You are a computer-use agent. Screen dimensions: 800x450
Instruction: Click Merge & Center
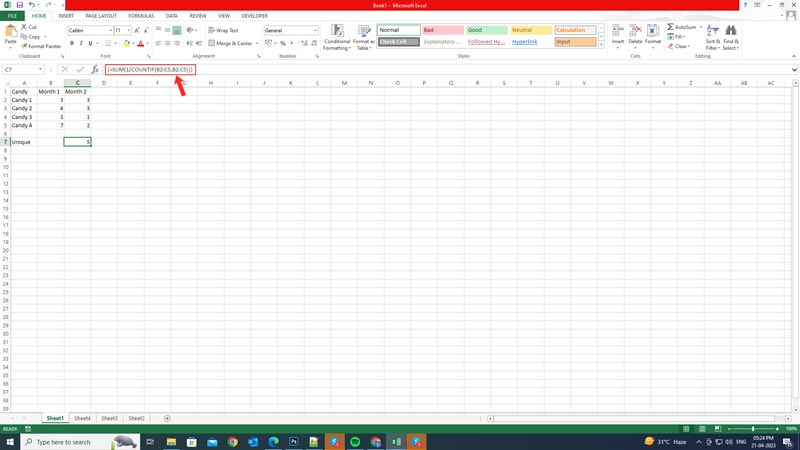231,43
